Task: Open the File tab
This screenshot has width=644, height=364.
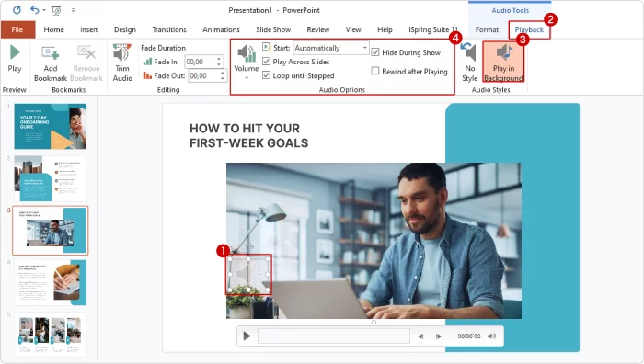Action: tap(17, 29)
